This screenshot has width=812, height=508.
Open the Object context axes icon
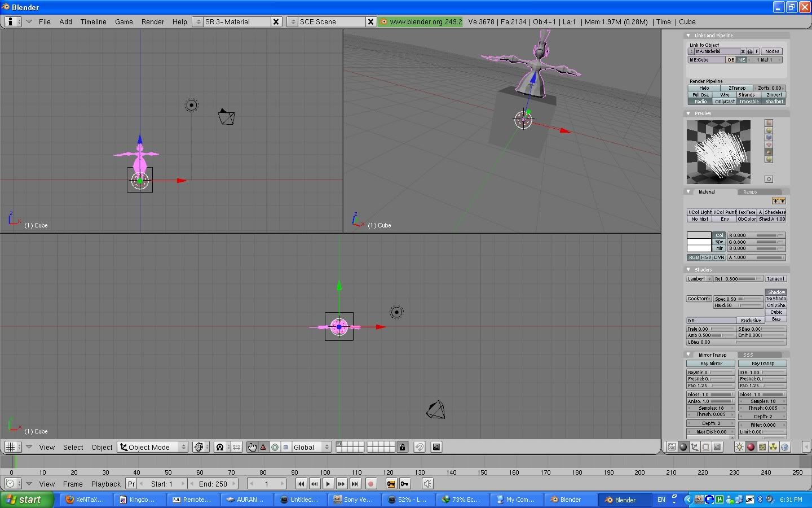coord(695,447)
